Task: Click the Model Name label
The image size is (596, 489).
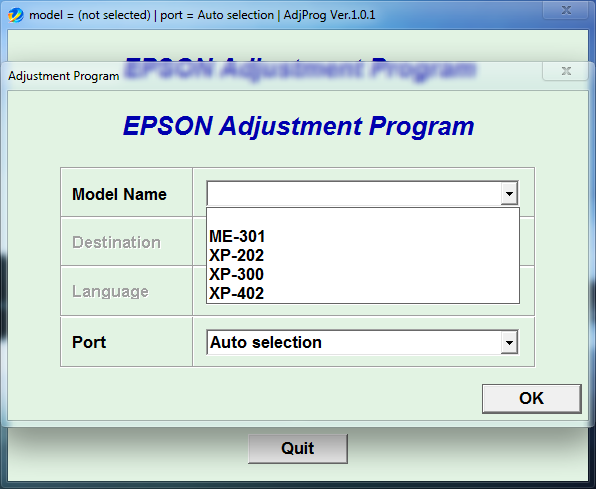Action: click(x=119, y=194)
